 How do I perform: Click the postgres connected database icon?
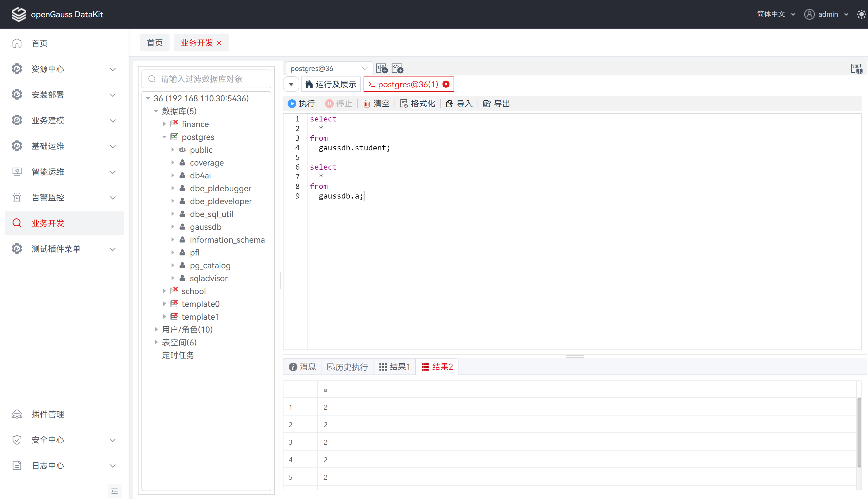click(174, 136)
